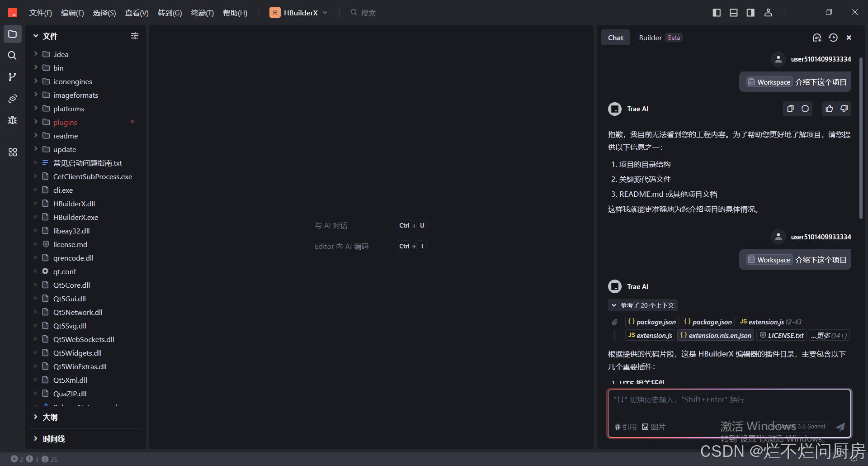The height and width of the screenshot is (466, 868).
Task: Switch to the Chat tab
Action: [x=615, y=38]
